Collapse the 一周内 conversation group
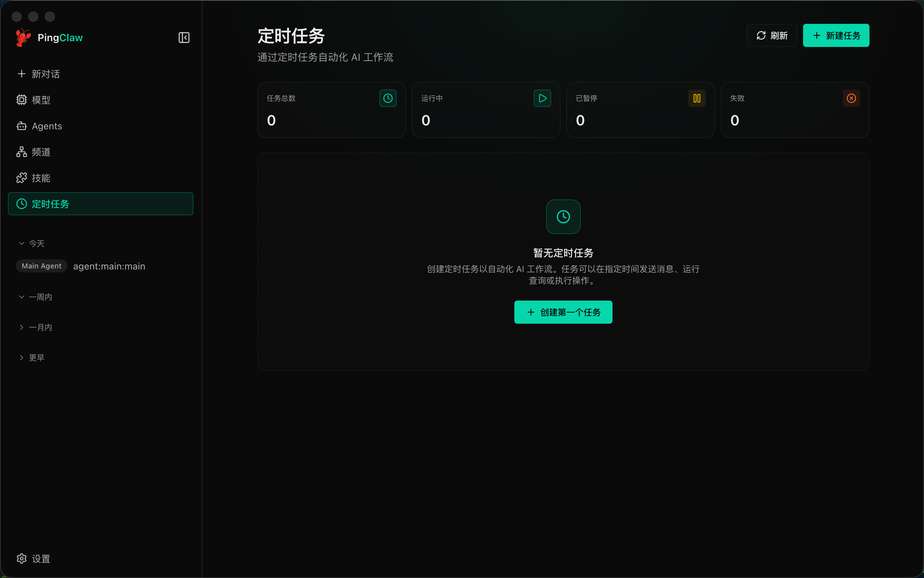This screenshot has width=924, height=578. click(22, 297)
